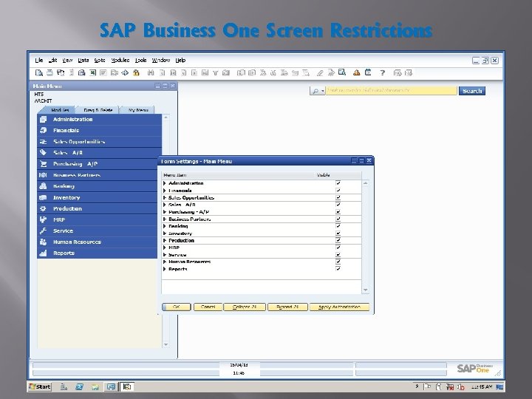
Task: Click the blue Search button
Action: [472, 91]
